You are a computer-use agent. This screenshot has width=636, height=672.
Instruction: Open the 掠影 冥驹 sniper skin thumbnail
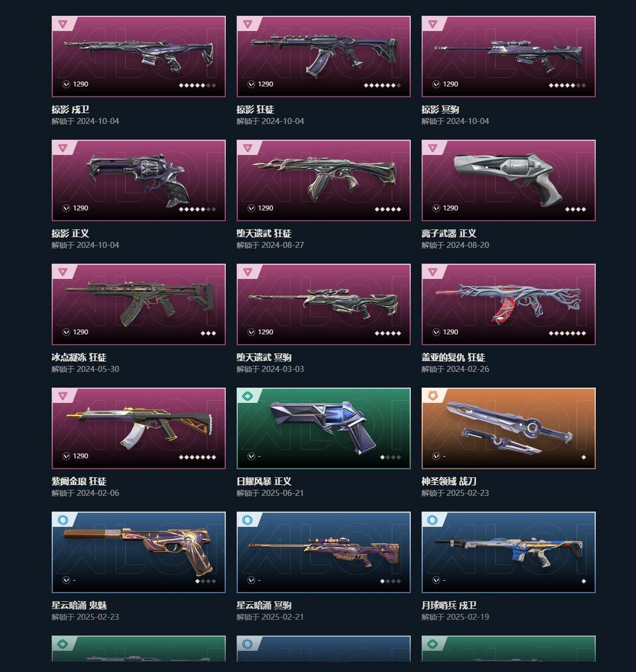pyautogui.click(x=509, y=56)
